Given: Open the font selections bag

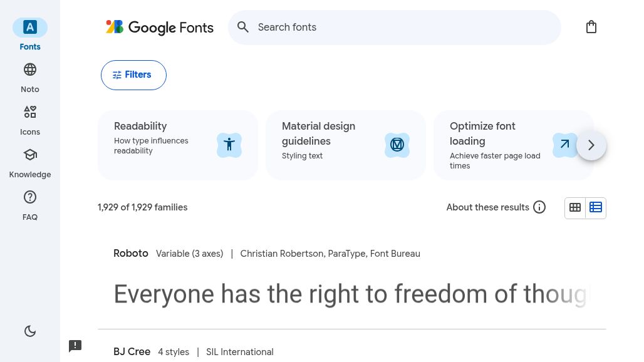Looking at the screenshot, I should 591,27.
